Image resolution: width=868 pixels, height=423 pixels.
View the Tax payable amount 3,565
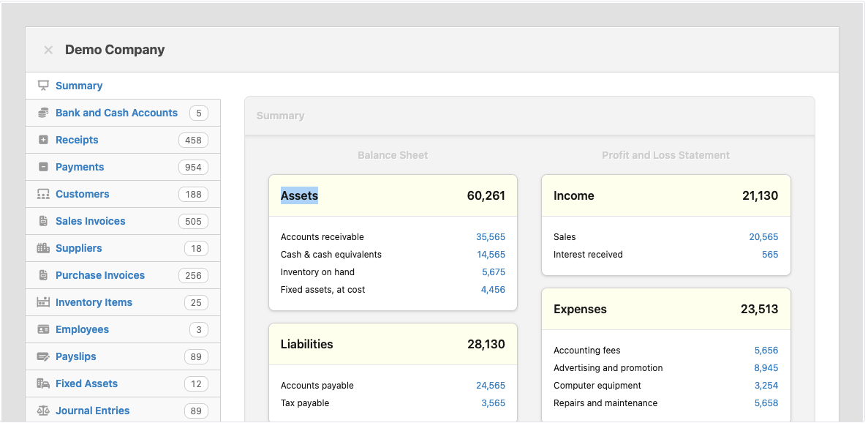[x=494, y=403]
